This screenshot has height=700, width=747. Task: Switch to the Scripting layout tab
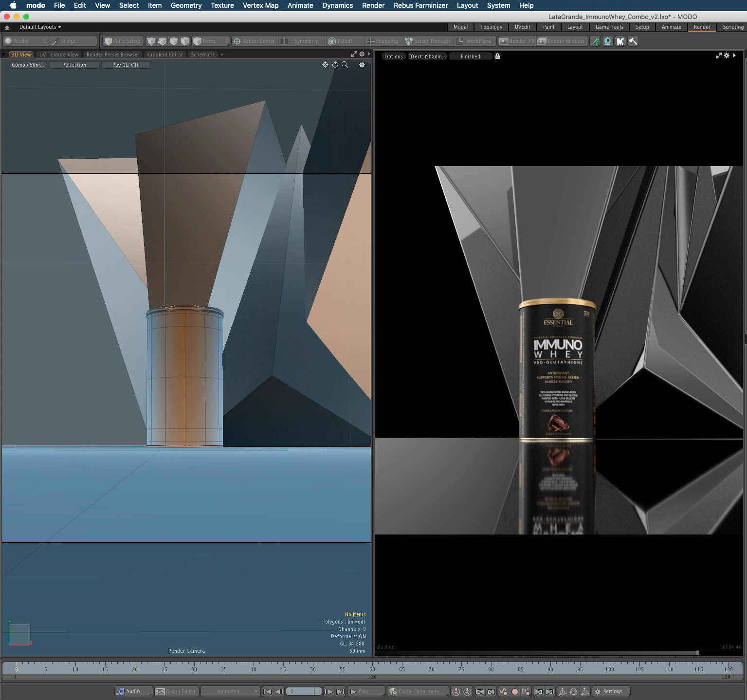[733, 27]
